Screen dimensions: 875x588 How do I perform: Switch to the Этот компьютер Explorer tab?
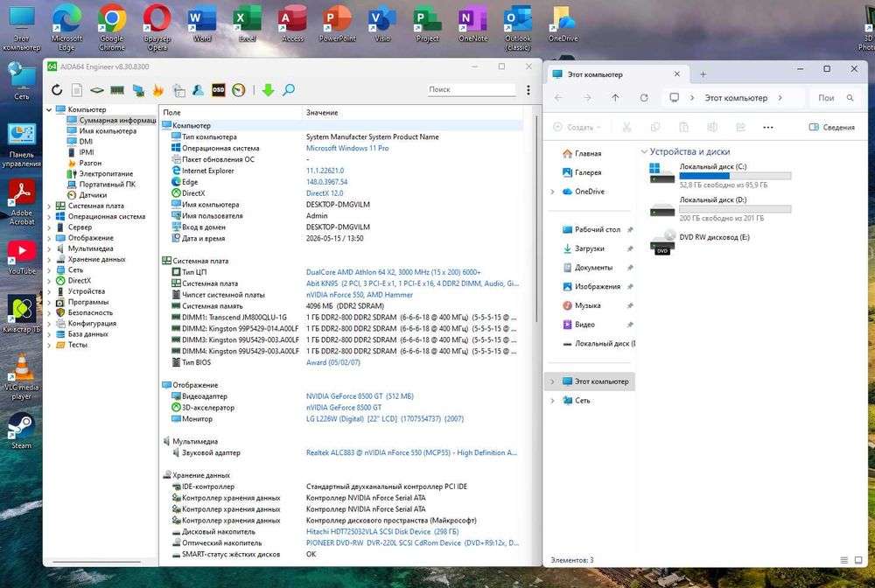pyautogui.click(x=617, y=74)
